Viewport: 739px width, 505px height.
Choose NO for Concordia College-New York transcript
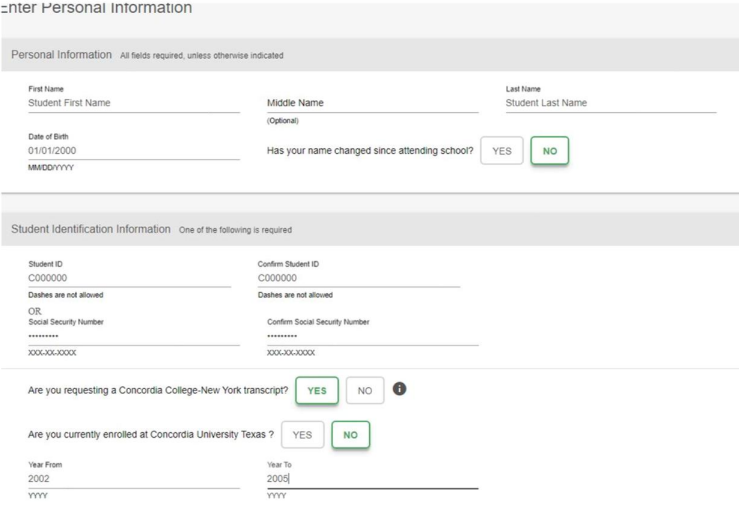tap(365, 391)
